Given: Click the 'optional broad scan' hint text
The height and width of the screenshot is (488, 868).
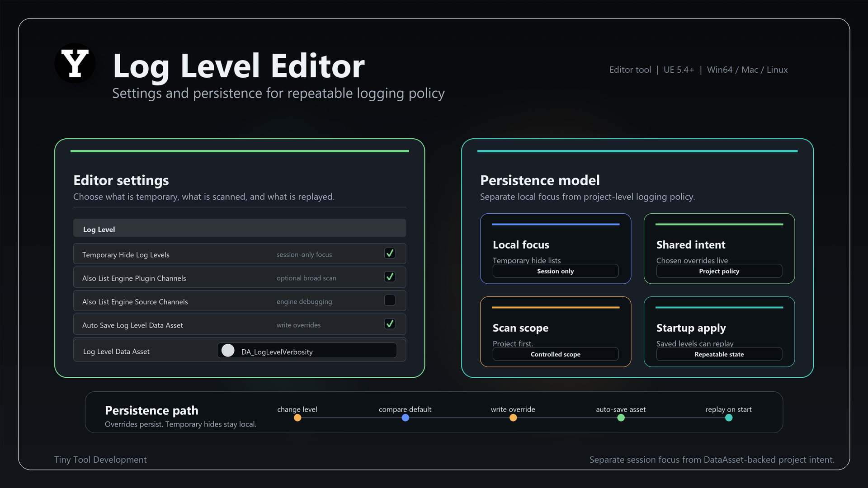Looking at the screenshot, I should tap(307, 278).
